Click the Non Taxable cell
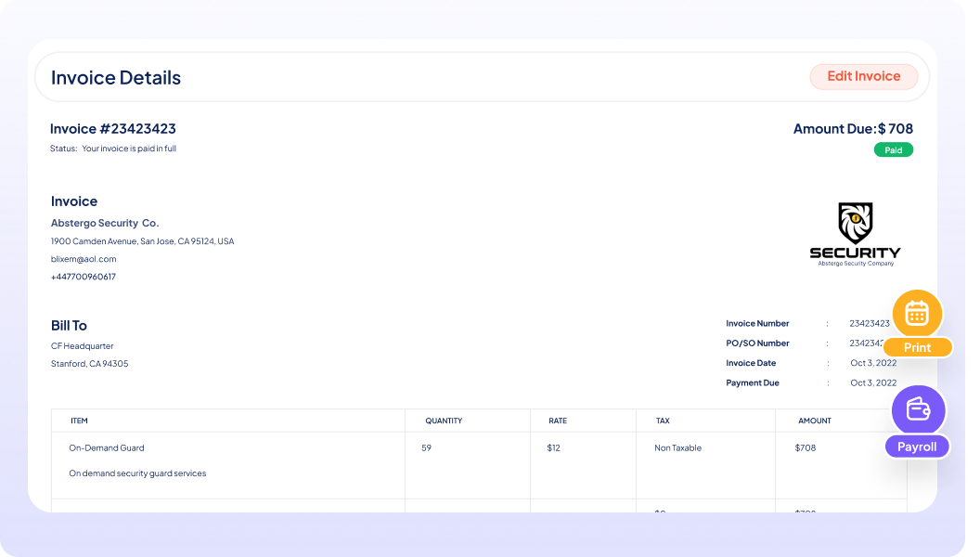The height and width of the screenshot is (557, 980). coord(677,448)
